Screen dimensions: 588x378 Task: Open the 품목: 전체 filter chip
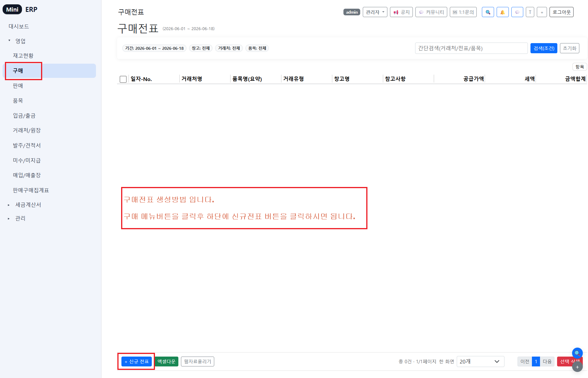point(257,48)
